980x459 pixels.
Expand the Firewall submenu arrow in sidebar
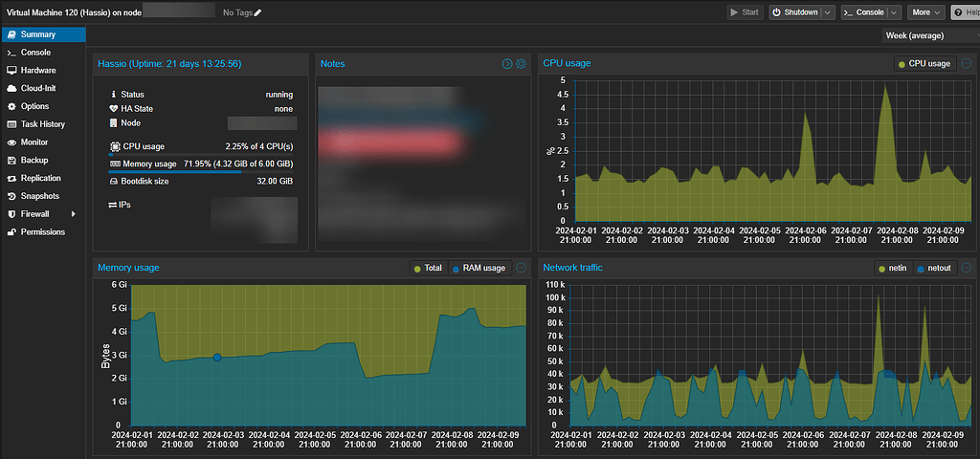click(x=73, y=214)
